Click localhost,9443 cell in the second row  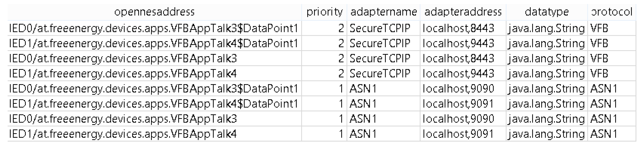click(x=458, y=44)
